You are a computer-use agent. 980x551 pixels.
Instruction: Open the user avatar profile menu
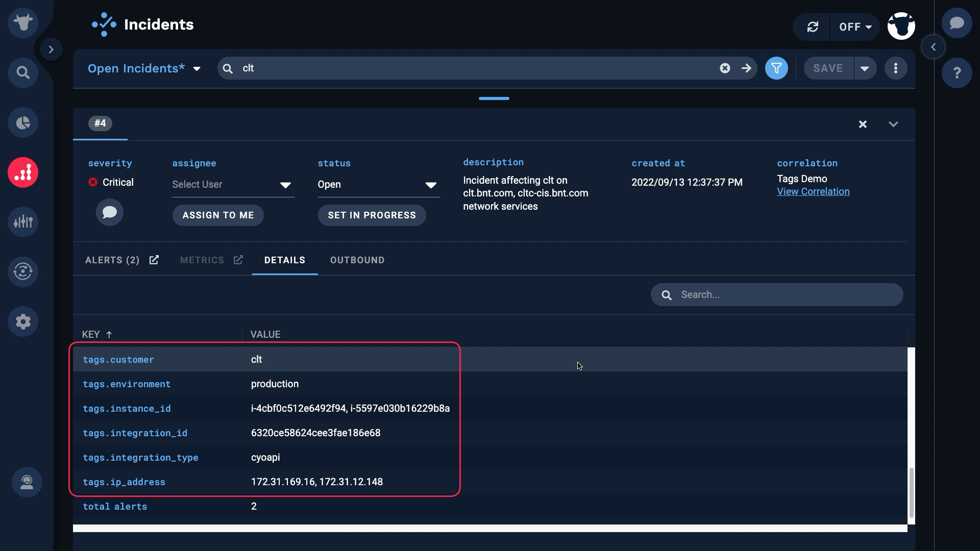[901, 26]
